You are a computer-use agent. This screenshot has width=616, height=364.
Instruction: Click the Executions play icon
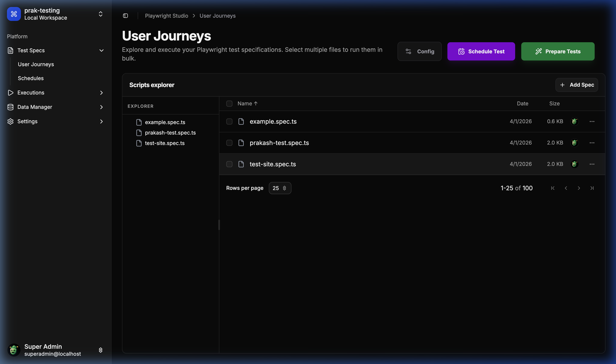(x=10, y=93)
